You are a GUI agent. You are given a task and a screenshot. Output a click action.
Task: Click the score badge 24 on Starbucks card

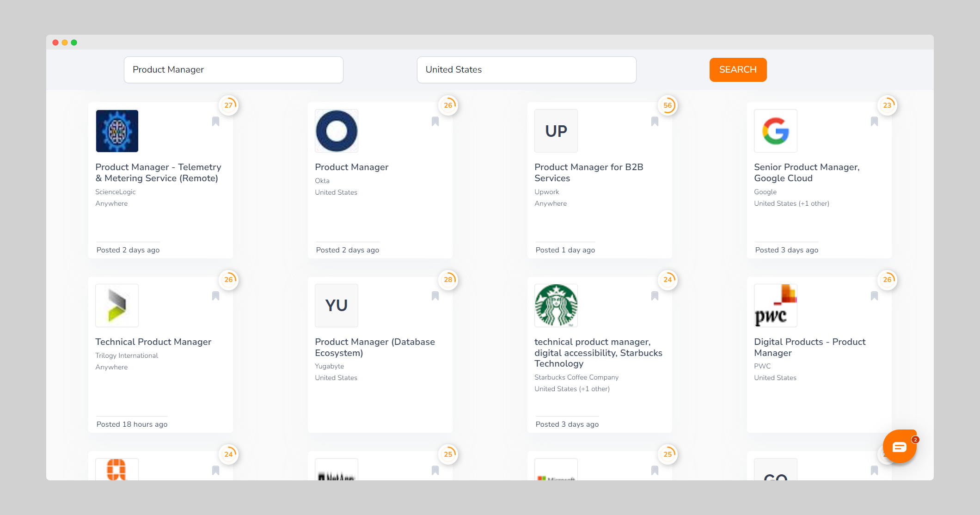click(668, 280)
